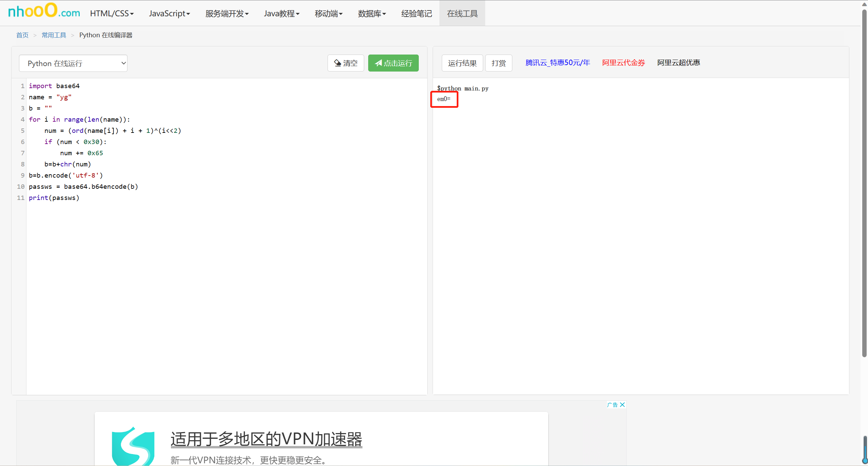The width and height of the screenshot is (868, 466).
Task: Open the 打赏 tab
Action: pos(498,63)
